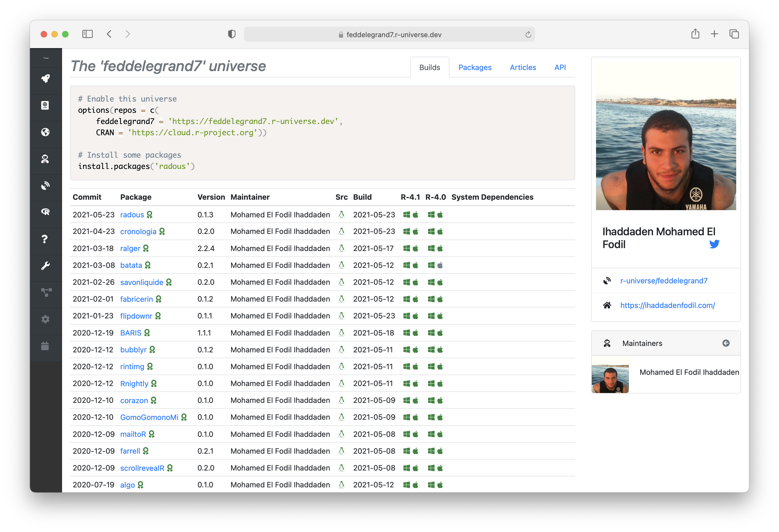
Task: Click the rocket icon in sidebar
Action: coord(45,79)
